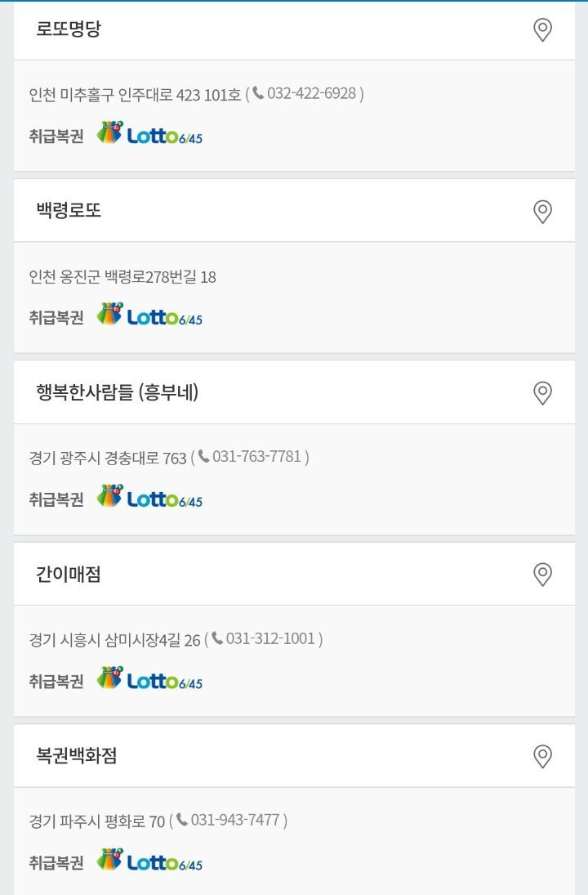
Task: Click Lotto 6/45 logo under 행복한사람들 (흥부네)
Action: [x=150, y=497]
